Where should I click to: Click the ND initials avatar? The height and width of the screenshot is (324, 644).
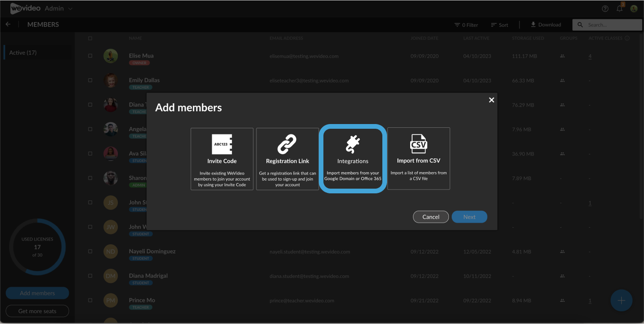[x=111, y=251]
